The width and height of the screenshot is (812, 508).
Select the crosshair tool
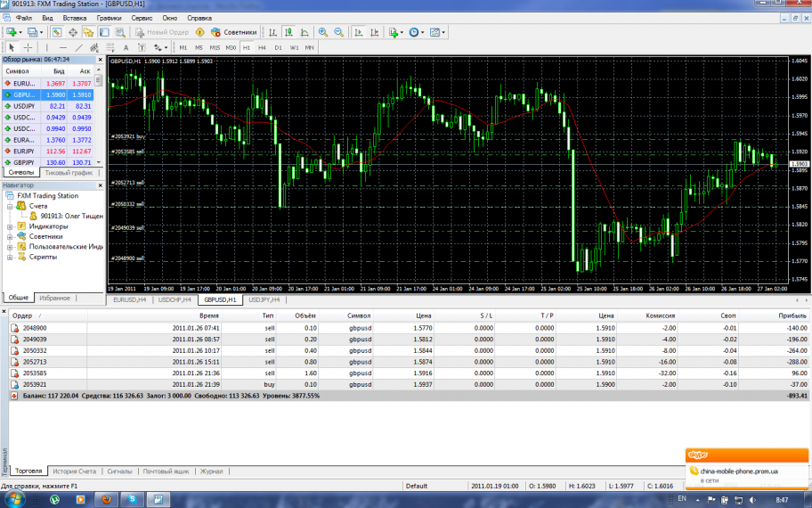coord(28,47)
